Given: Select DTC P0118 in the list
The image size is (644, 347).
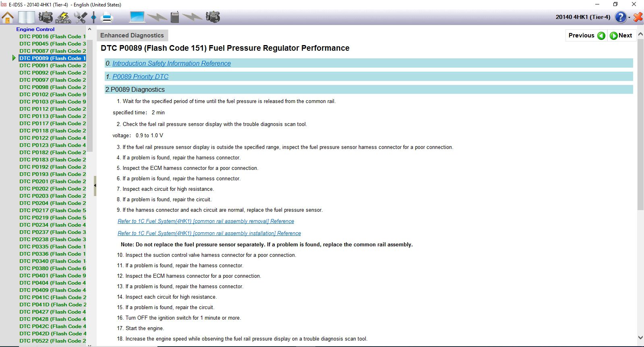Looking at the screenshot, I should pos(53,131).
